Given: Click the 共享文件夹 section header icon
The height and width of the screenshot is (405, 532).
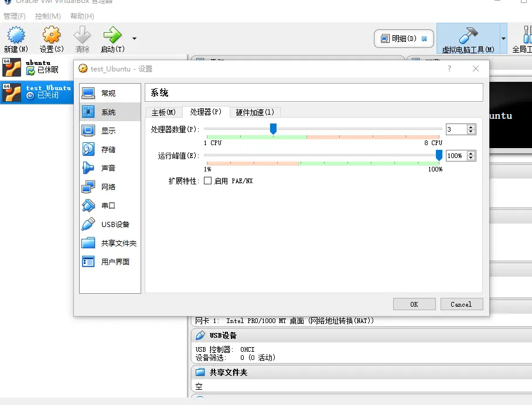Looking at the screenshot, I should (200, 372).
